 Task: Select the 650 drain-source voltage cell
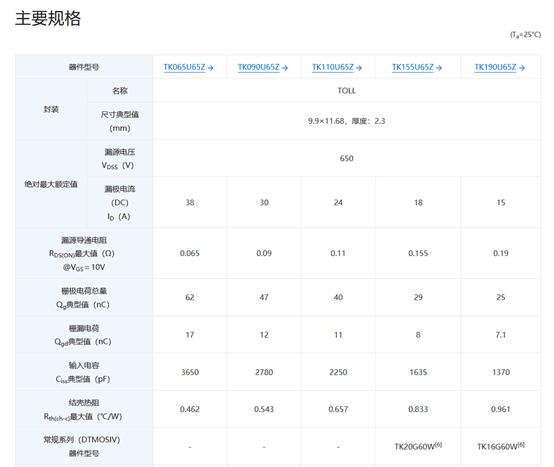[x=347, y=158]
